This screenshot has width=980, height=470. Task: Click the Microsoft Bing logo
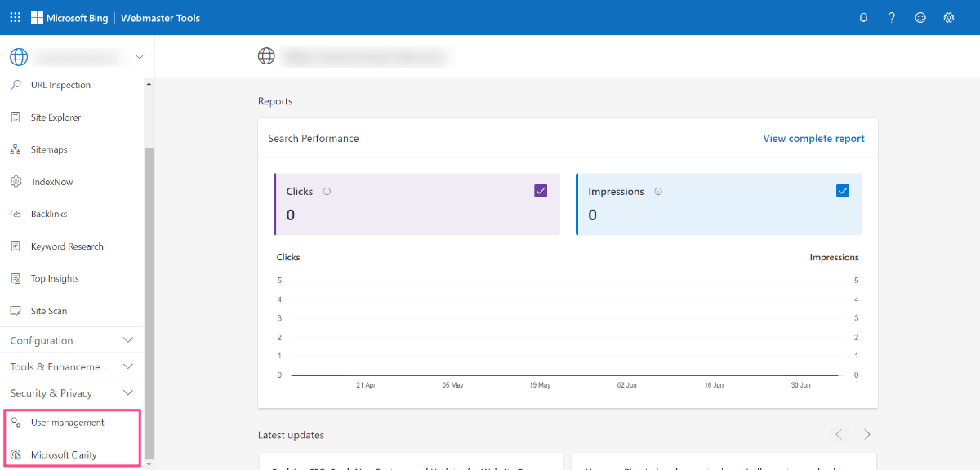click(x=69, y=18)
